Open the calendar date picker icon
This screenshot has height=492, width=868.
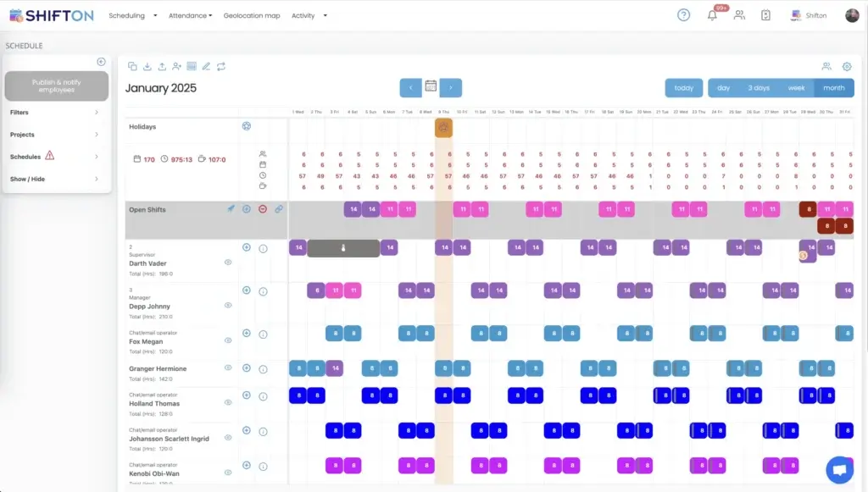click(431, 86)
